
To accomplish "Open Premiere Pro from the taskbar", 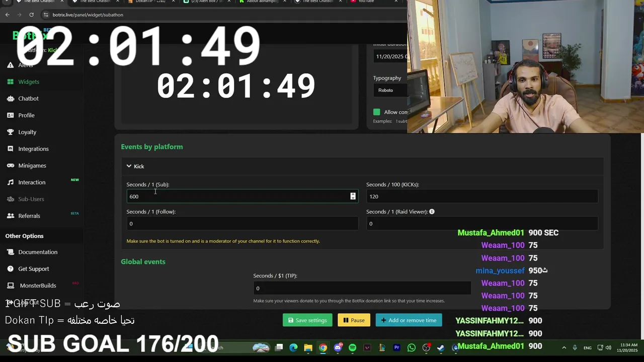I will point(396,347).
